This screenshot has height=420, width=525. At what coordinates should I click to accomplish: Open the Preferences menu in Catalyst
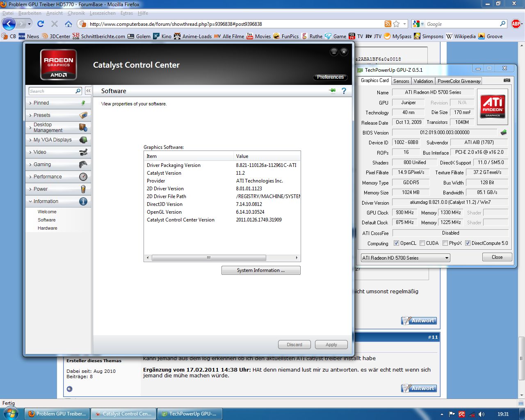330,77
